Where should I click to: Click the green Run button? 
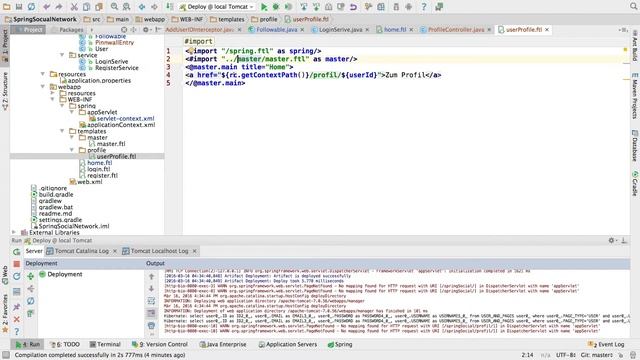(x=264, y=7)
